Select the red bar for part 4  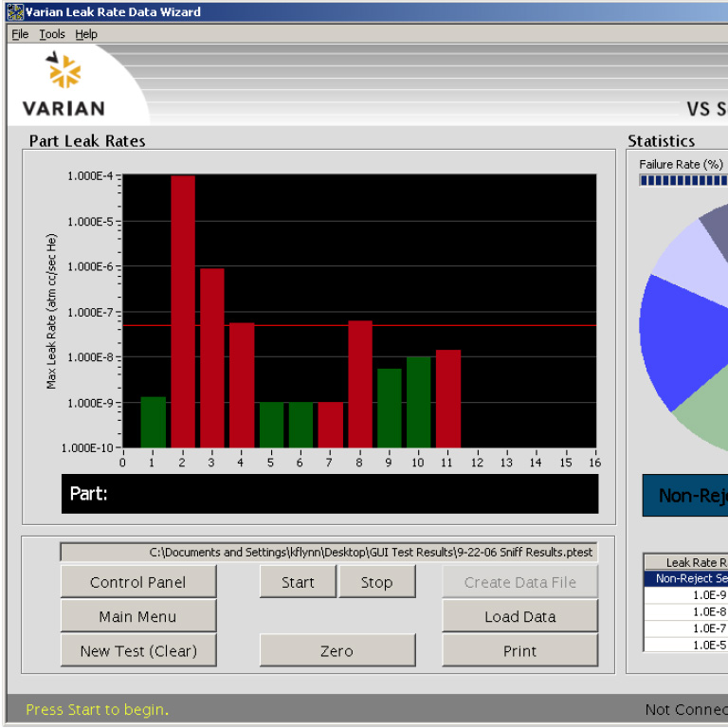click(242, 385)
